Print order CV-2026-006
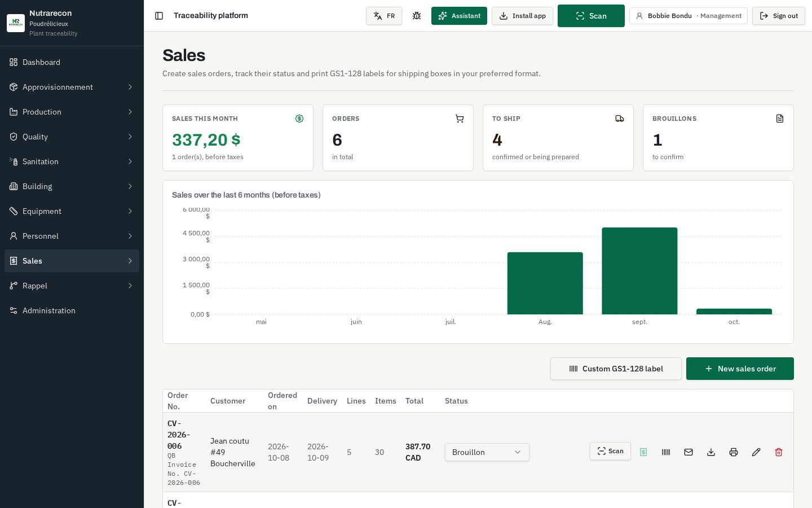This screenshot has height=508, width=812. click(x=734, y=452)
